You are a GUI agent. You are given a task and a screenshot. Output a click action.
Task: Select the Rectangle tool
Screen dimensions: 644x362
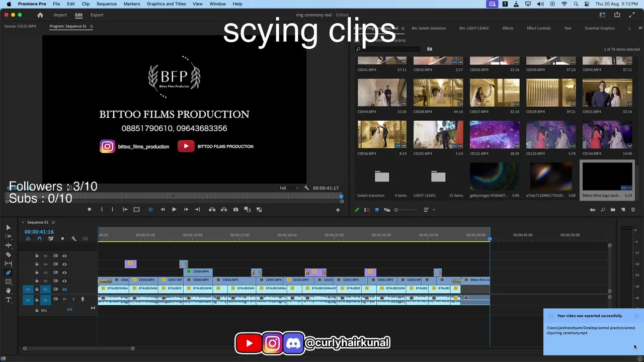8,282
